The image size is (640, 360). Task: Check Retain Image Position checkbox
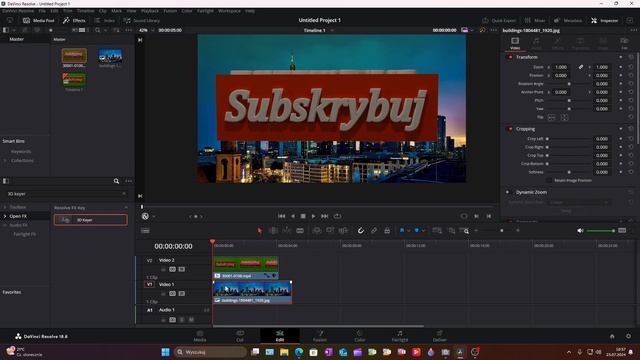[549, 180]
